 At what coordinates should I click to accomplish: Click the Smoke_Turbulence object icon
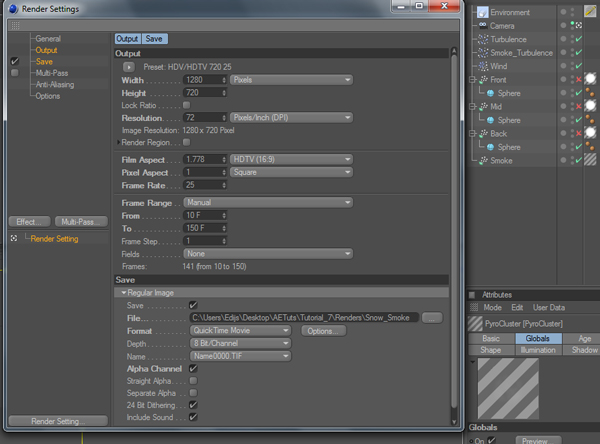coord(482,53)
